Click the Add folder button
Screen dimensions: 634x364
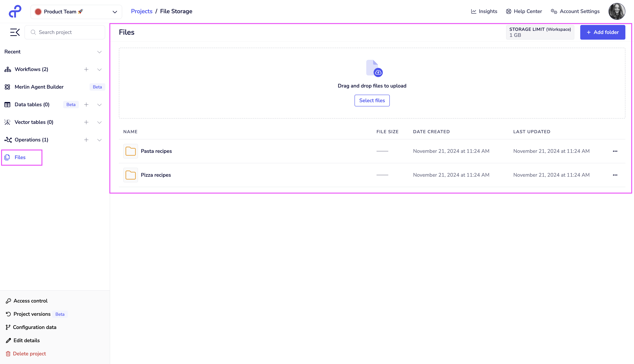pyautogui.click(x=602, y=32)
